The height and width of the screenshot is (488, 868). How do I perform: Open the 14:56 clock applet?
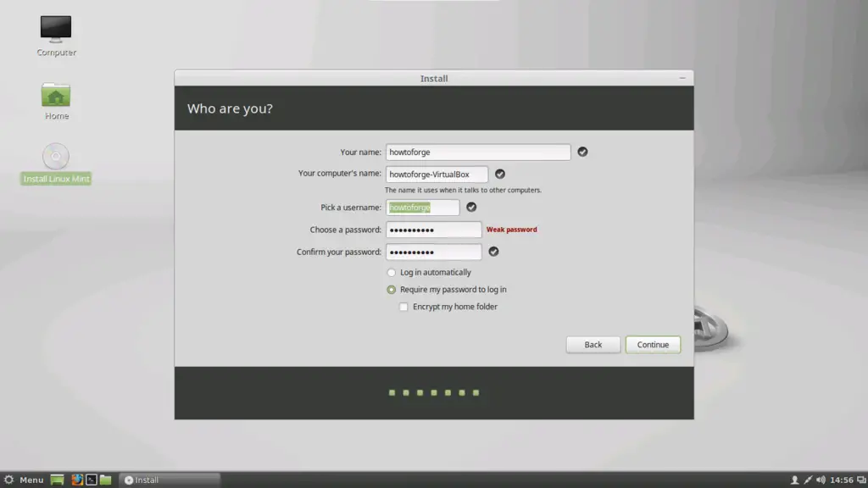click(842, 480)
